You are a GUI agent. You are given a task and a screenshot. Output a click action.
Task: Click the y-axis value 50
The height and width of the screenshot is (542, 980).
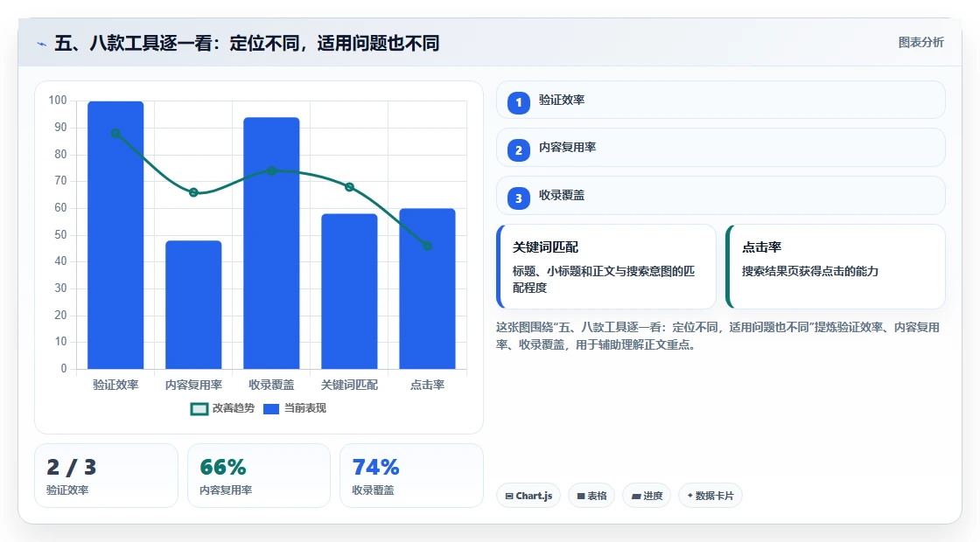pyautogui.click(x=60, y=235)
